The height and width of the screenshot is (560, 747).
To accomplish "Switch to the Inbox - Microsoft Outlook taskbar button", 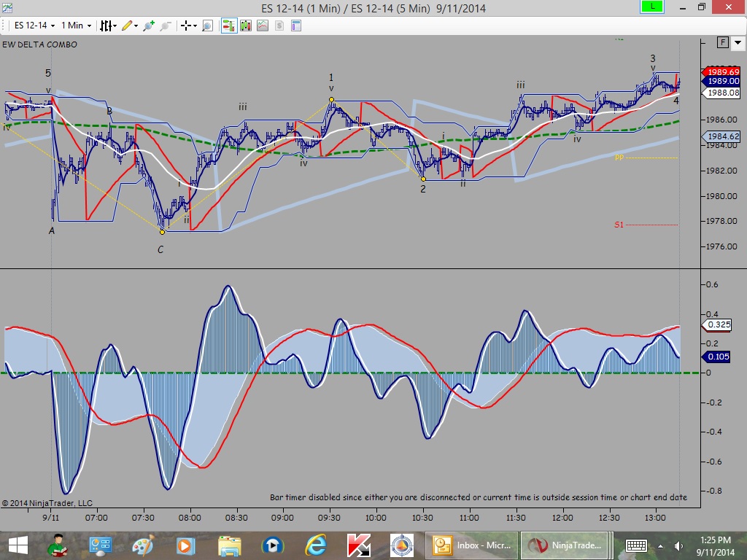I will 471,545.
